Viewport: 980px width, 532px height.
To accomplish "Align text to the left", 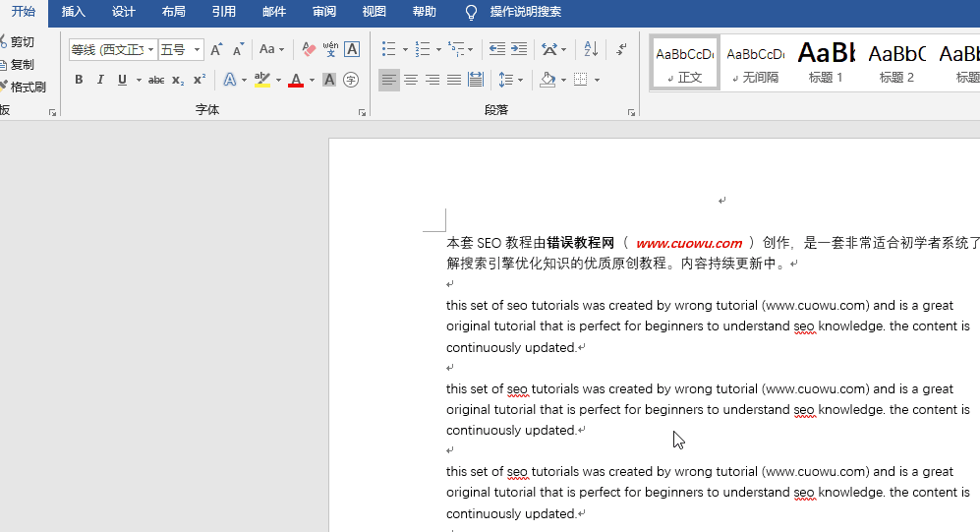I will click(388, 80).
